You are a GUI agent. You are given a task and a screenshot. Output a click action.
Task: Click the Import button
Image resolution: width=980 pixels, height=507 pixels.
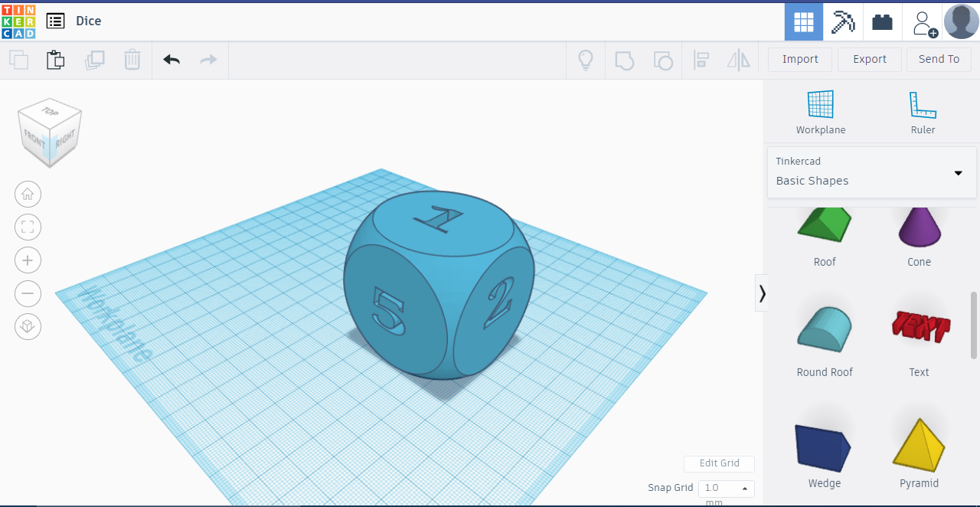[799, 59]
